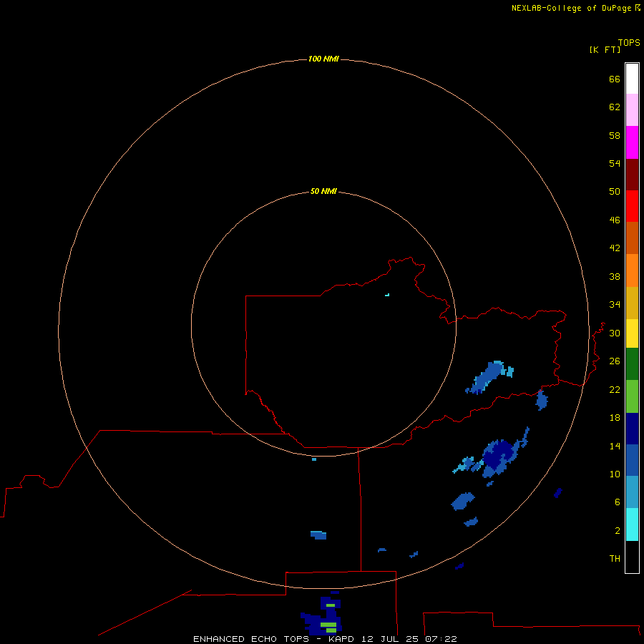Click the legend value 18
The image size is (644, 644).
[x=615, y=418]
